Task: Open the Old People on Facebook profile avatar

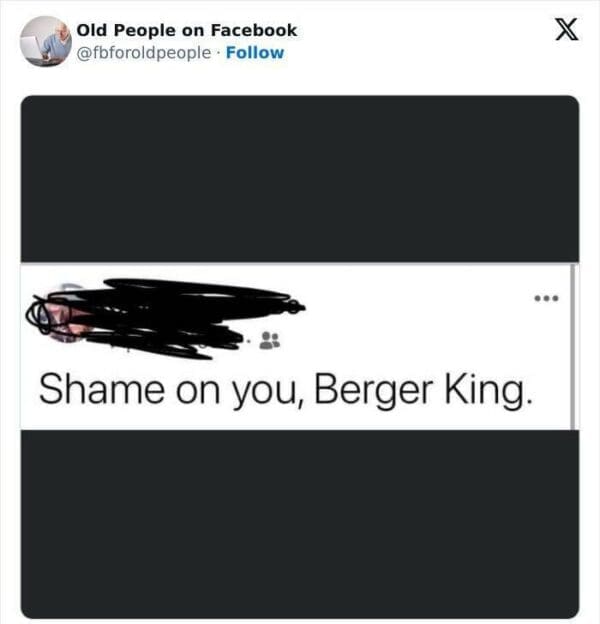Action: point(45,41)
